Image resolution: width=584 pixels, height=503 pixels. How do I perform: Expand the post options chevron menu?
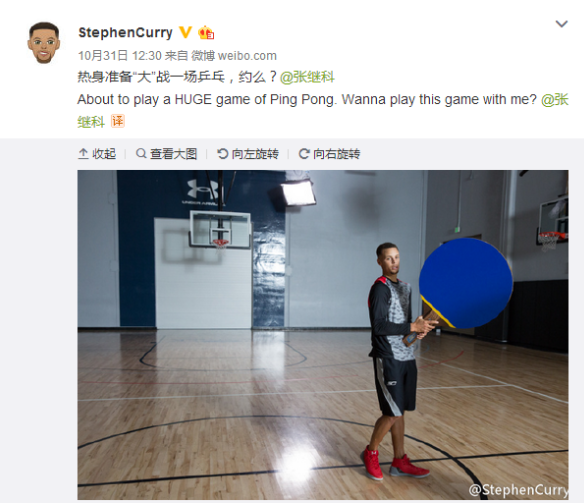[x=561, y=24]
